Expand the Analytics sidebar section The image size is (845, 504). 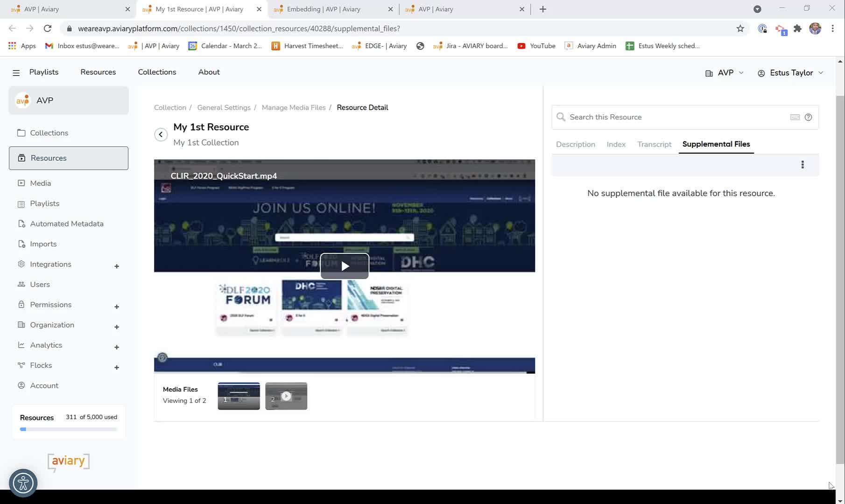click(x=117, y=347)
